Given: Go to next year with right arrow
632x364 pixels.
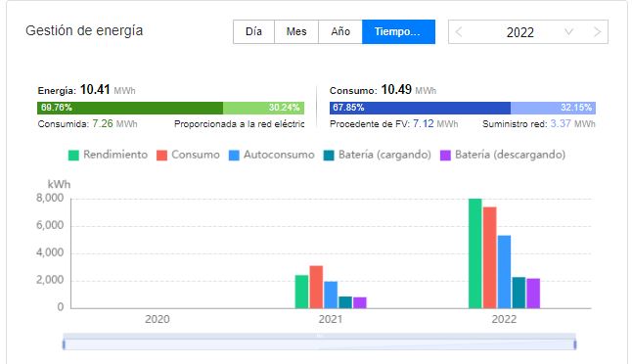Looking at the screenshot, I should pyautogui.click(x=598, y=32).
